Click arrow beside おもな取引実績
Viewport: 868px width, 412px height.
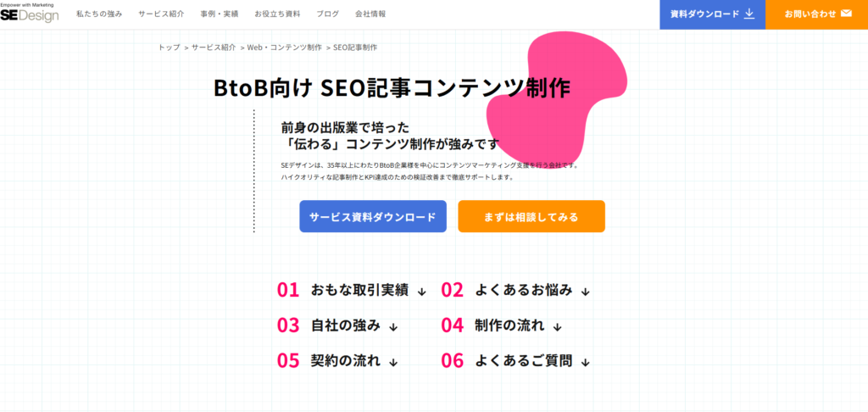point(422,292)
